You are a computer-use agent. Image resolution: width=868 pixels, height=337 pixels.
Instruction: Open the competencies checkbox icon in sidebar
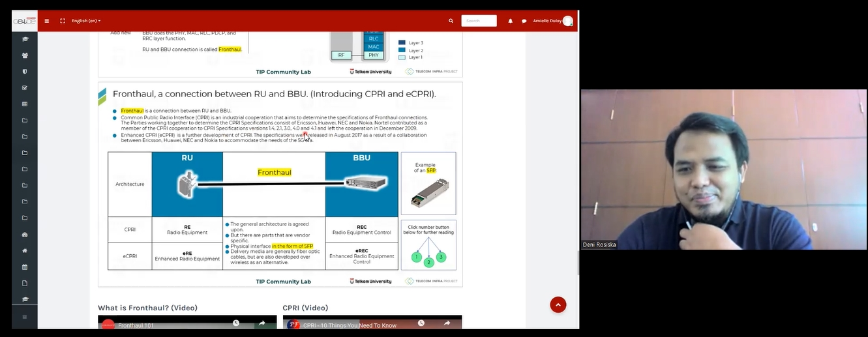[x=25, y=88]
